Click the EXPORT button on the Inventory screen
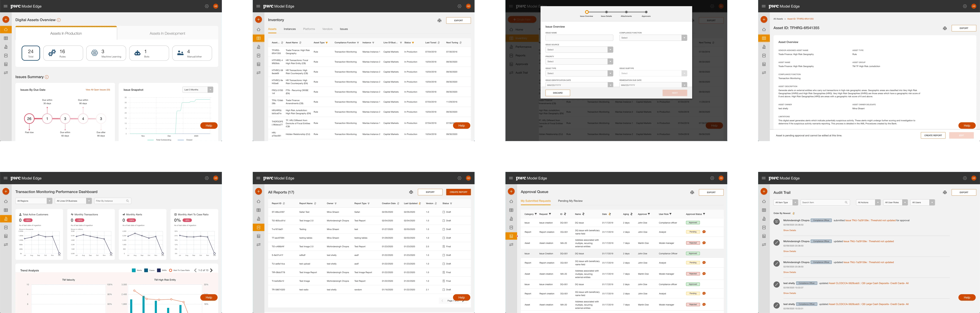 pyautogui.click(x=458, y=20)
